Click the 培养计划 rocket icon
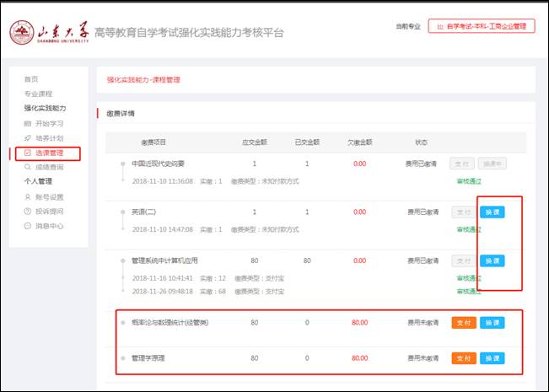Screen dimensions: 549x392 [28, 138]
